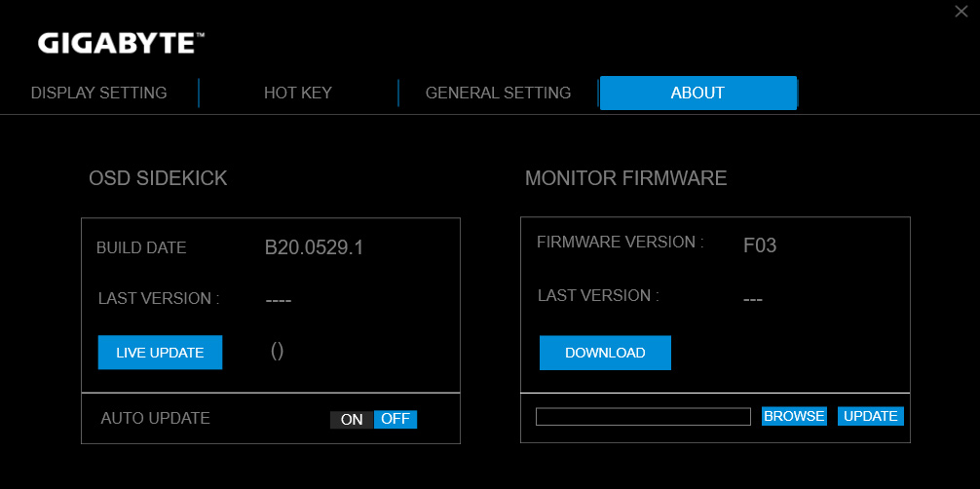This screenshot has height=489, width=980.
Task: Browse for a firmware file
Action: (x=794, y=416)
